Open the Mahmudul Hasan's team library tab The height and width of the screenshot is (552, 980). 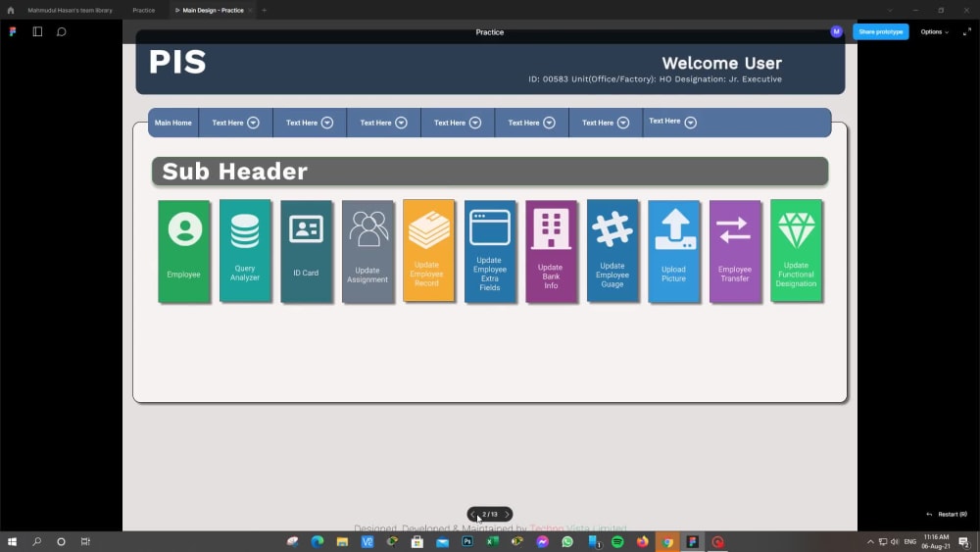[x=70, y=10]
